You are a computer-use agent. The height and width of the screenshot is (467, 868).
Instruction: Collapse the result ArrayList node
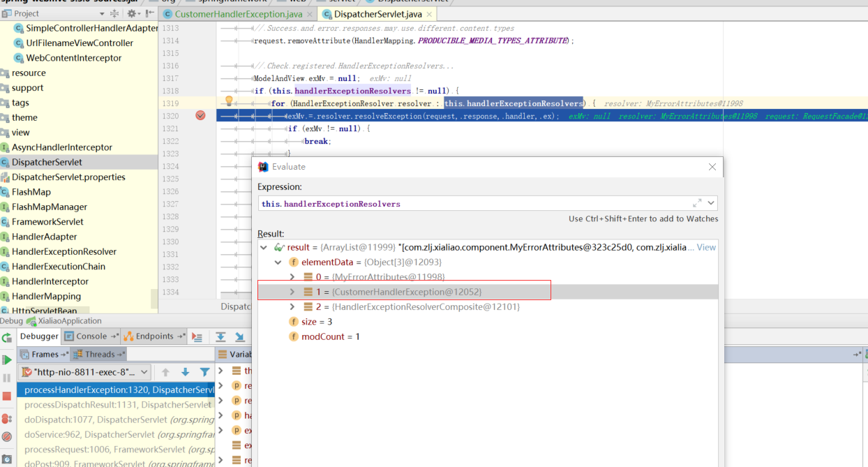pos(263,247)
